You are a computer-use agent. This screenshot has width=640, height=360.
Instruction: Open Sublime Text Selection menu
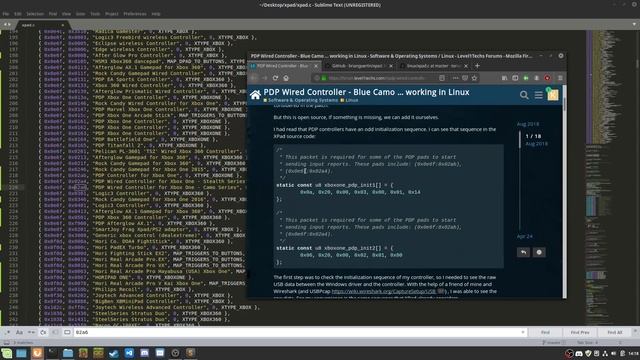pos(35,14)
